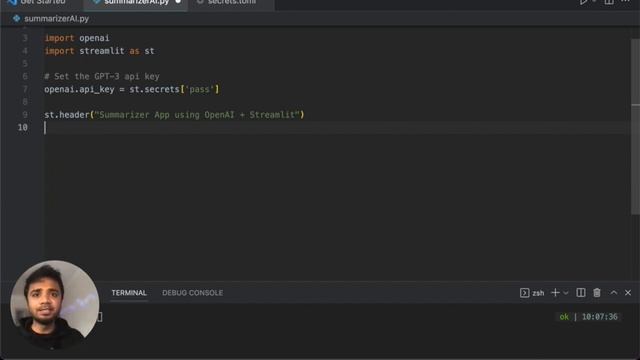Select the zsh terminal shell label
Image resolution: width=640 pixels, height=360 pixels.
(x=538, y=293)
